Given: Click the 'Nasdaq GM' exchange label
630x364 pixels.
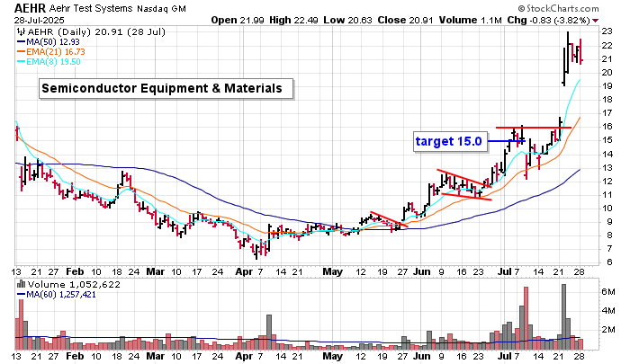Looking at the screenshot, I should (161, 9).
